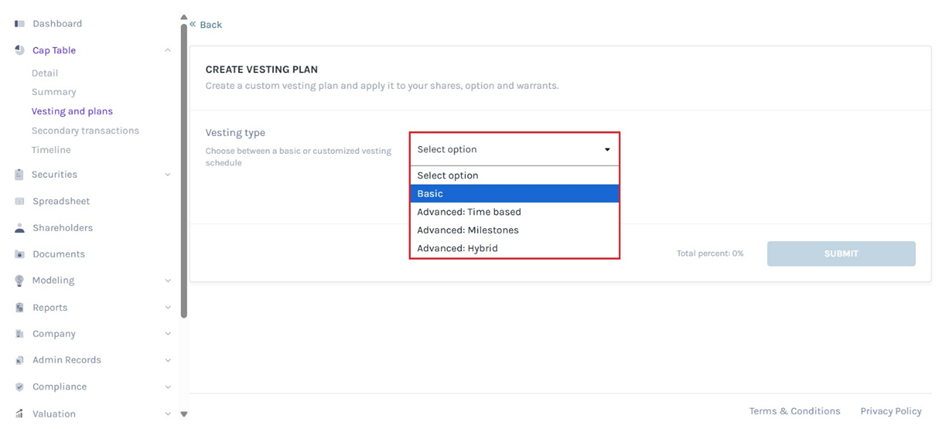
Task: Click the double-chevron Back icon
Action: [193, 25]
